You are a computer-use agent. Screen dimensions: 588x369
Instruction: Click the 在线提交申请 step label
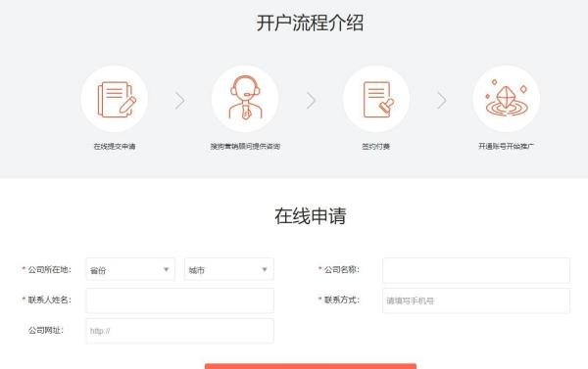[x=115, y=147]
